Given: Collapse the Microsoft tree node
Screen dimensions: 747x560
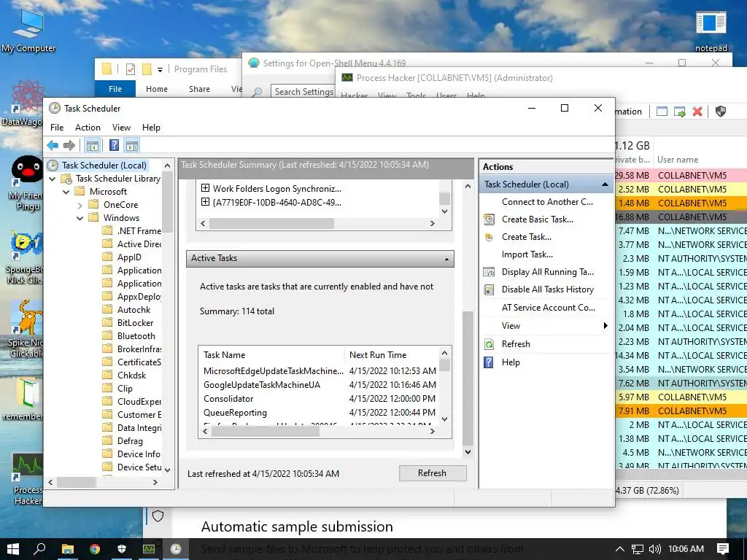Looking at the screenshot, I should click(x=66, y=192).
